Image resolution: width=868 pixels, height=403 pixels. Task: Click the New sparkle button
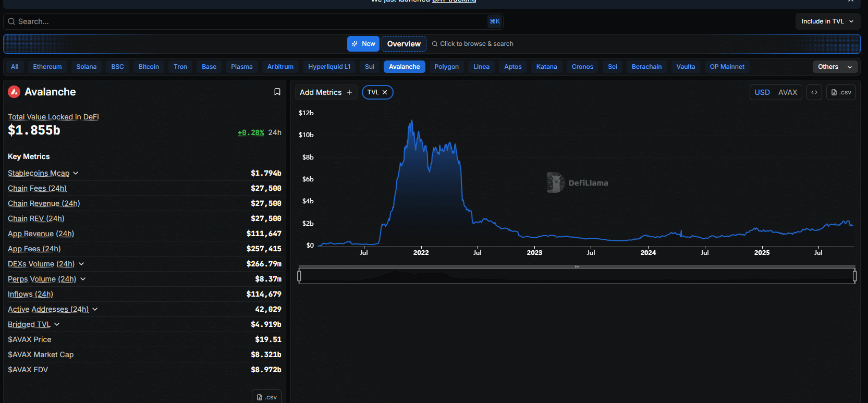[x=363, y=44]
